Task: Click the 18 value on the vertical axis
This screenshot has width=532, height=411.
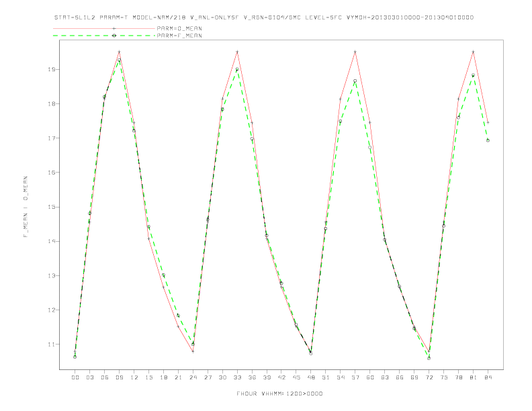Action: pos(52,104)
